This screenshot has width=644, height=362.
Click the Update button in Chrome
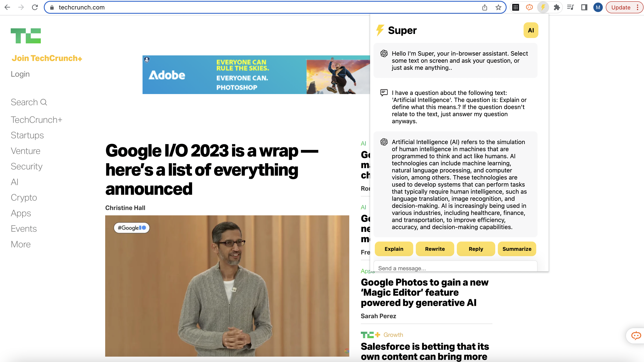coord(621,7)
